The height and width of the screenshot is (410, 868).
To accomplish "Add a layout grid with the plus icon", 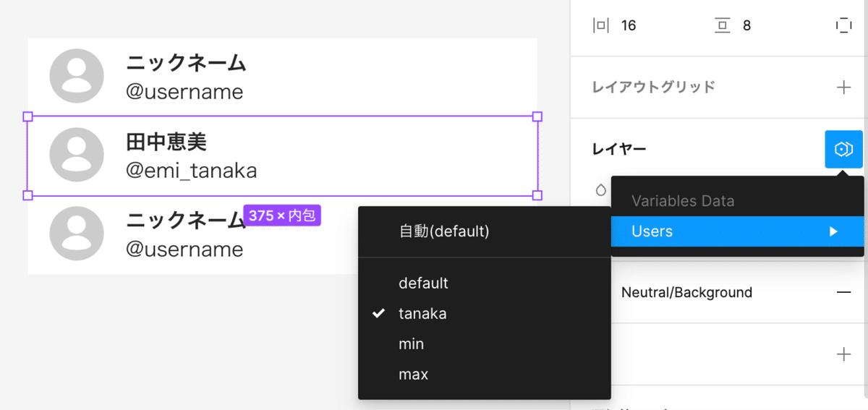I will [x=843, y=87].
